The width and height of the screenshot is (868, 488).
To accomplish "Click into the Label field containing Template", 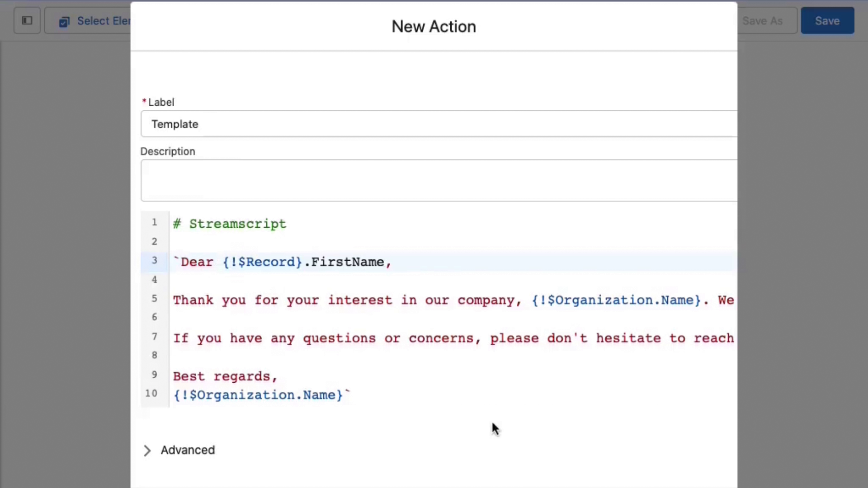I will point(439,124).
